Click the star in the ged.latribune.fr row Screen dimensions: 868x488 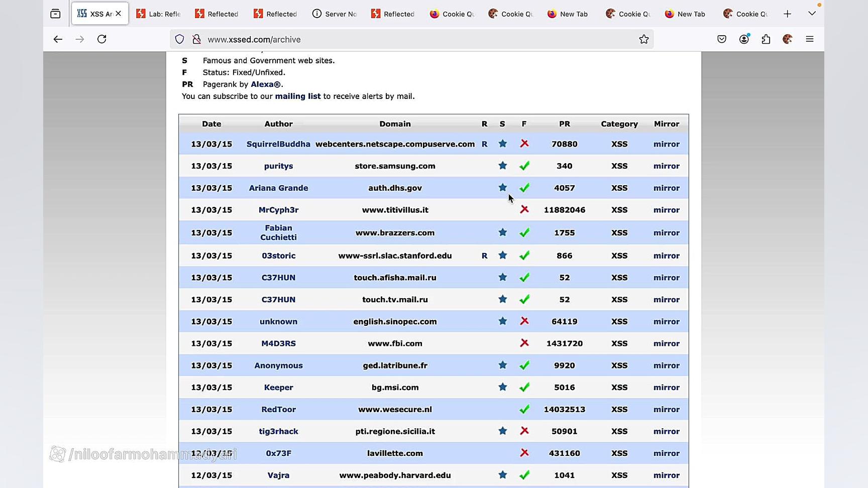click(x=502, y=365)
